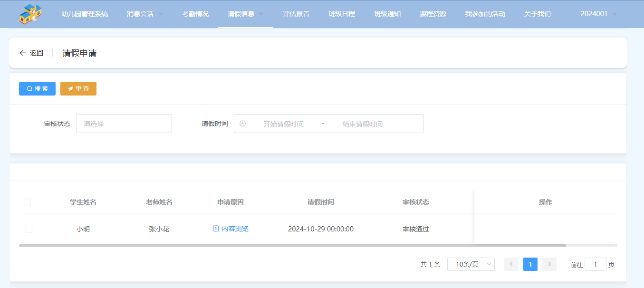
Task: Open the 关于我们 menu item
Action: coord(538,14)
